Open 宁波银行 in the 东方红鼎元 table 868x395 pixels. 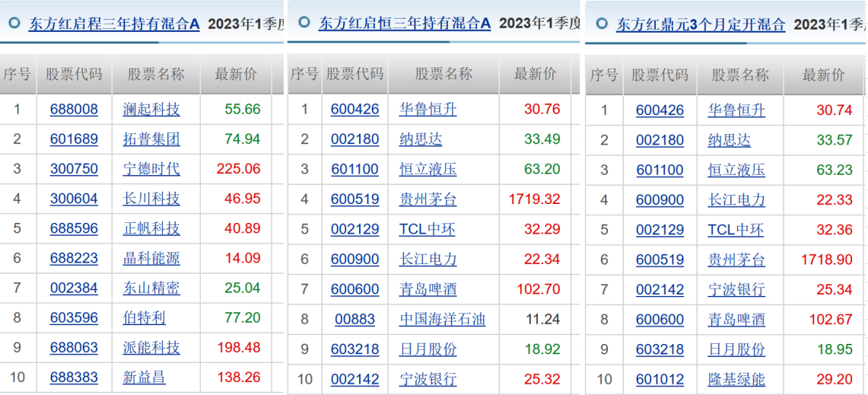pyautogui.click(x=736, y=290)
